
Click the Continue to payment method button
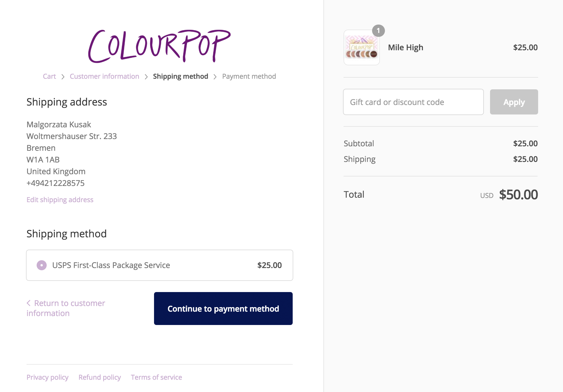click(223, 309)
